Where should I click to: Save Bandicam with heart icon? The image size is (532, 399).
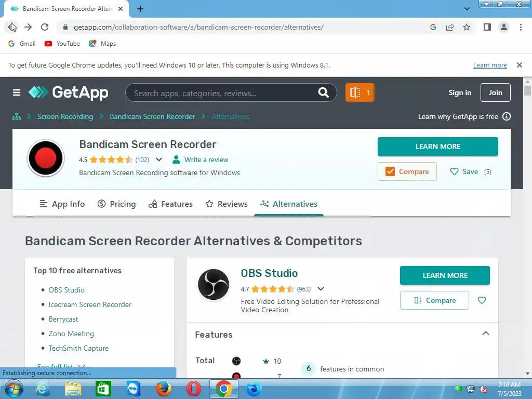click(x=454, y=171)
